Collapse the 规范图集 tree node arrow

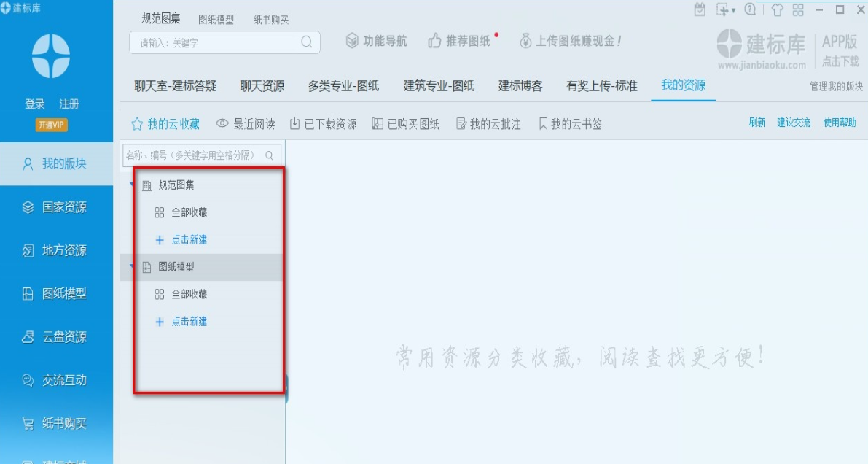pyautogui.click(x=132, y=184)
